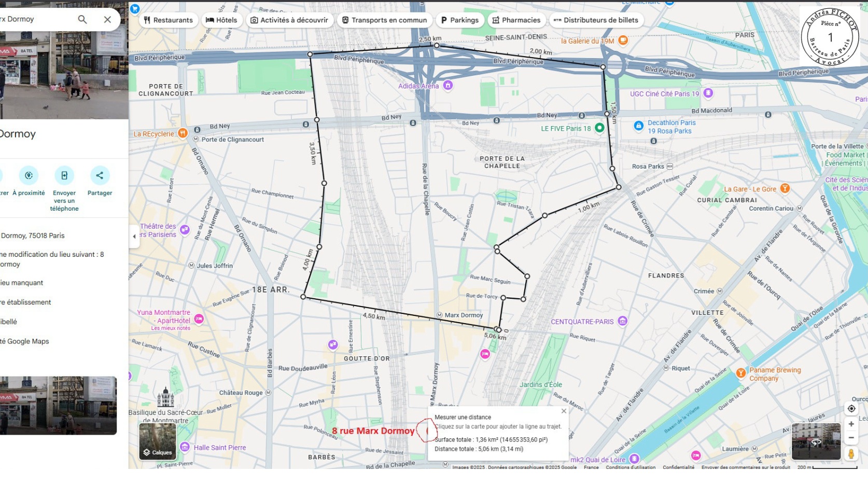The image size is (868, 498).
Task: Select the Hôtels filter chip
Action: [221, 20]
